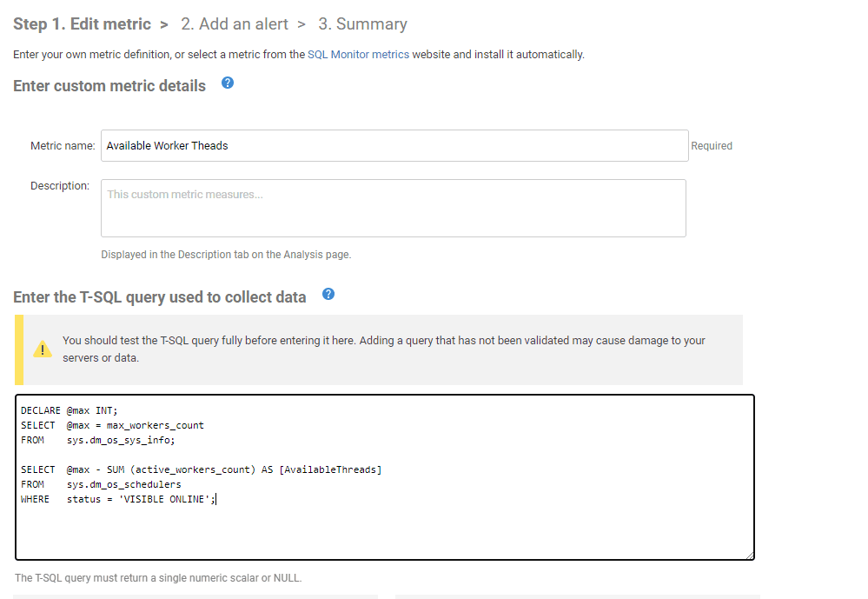Viewport: 868px width, 599px height.
Task: Select the 'Step 1. Edit metric' breadcrumb
Action: pyautogui.click(x=82, y=23)
